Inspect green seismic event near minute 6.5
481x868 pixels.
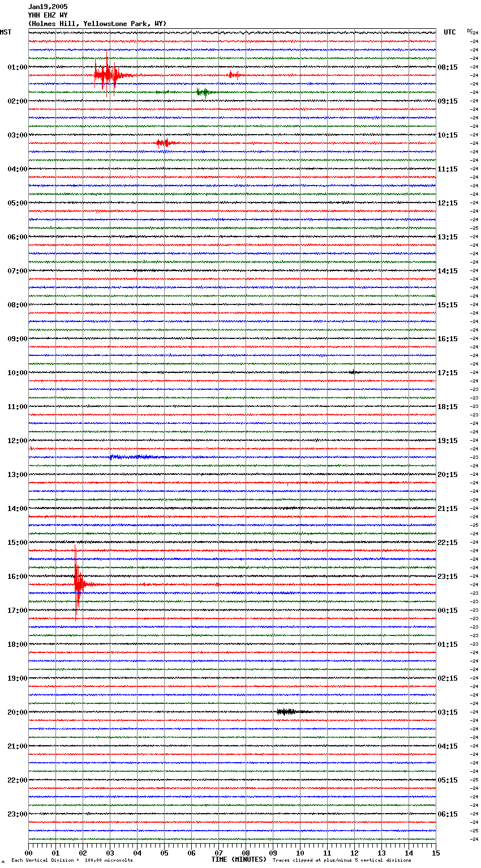click(x=204, y=92)
